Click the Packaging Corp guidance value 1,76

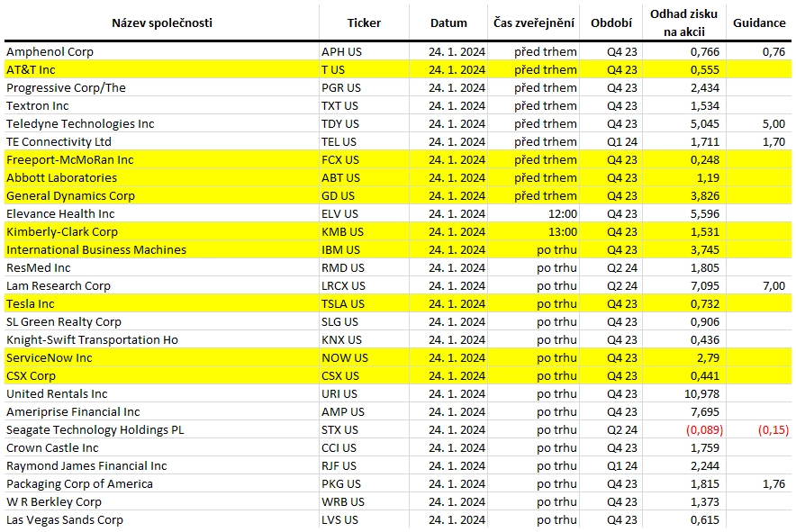point(773,484)
